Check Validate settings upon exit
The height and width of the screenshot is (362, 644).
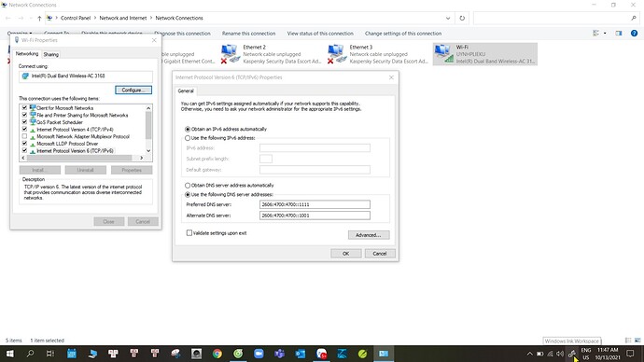tap(189, 232)
